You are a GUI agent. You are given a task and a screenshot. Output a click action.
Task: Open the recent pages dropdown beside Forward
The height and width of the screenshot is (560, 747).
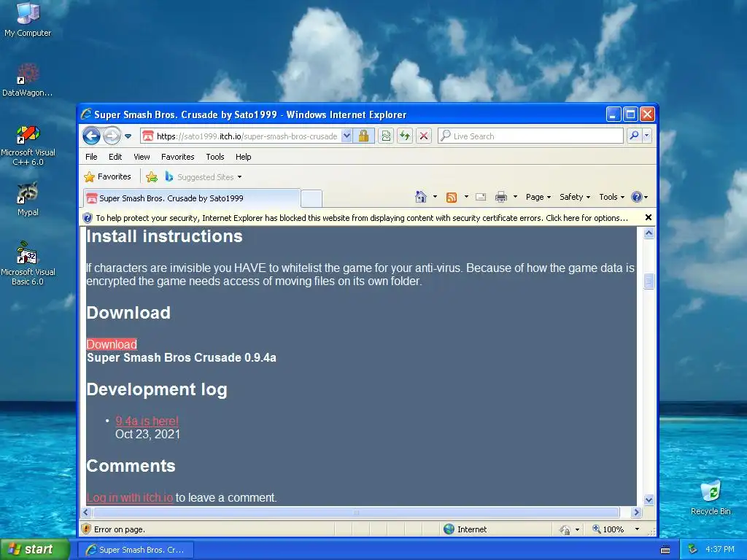pos(128,136)
